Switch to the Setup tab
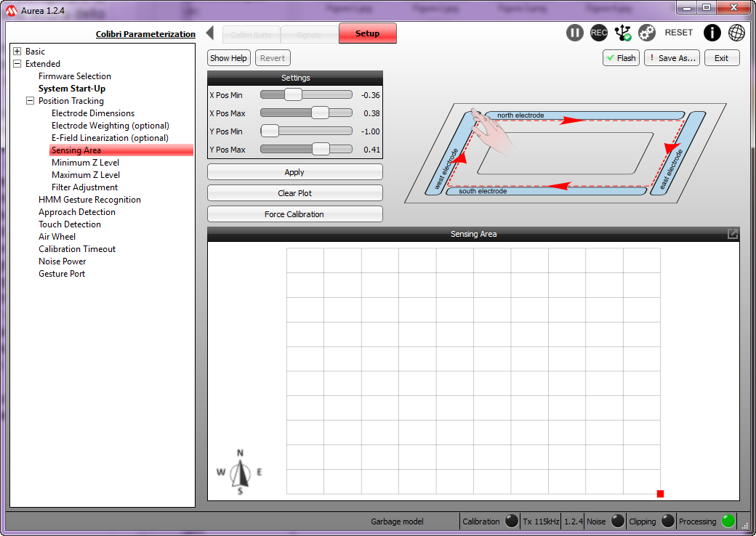Image resolution: width=756 pixels, height=536 pixels. pos(367,33)
